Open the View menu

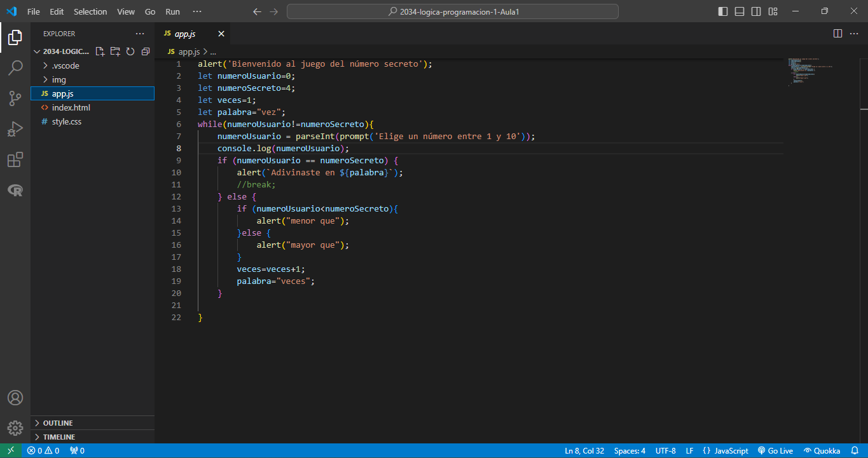126,11
